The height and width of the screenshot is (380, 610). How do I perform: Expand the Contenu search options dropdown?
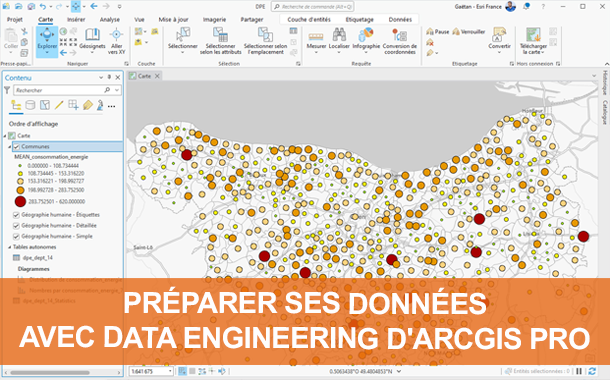(117, 90)
